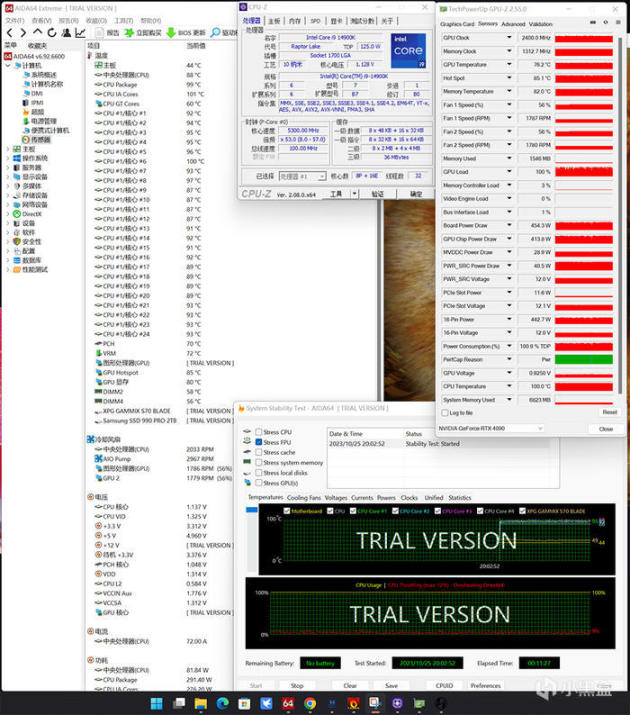Click the magnifier driver update icon
Image resolution: width=630 pixels, height=715 pixels.
[x=215, y=32]
